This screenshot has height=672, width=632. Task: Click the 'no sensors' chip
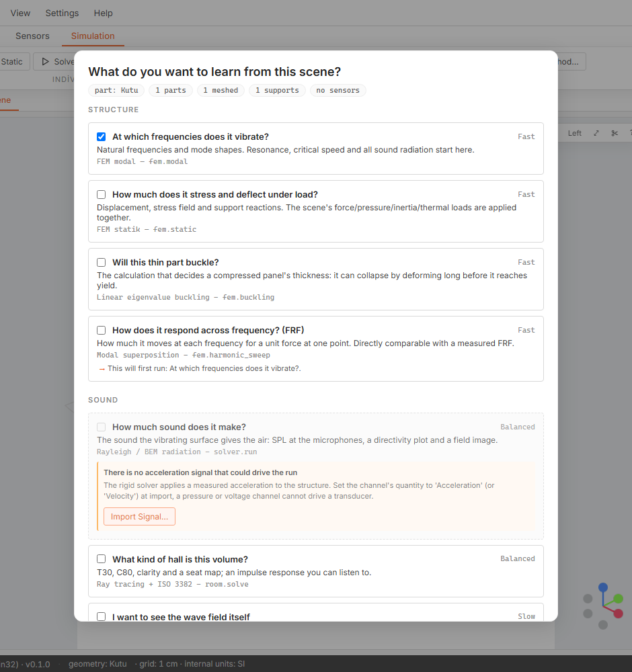coord(338,91)
